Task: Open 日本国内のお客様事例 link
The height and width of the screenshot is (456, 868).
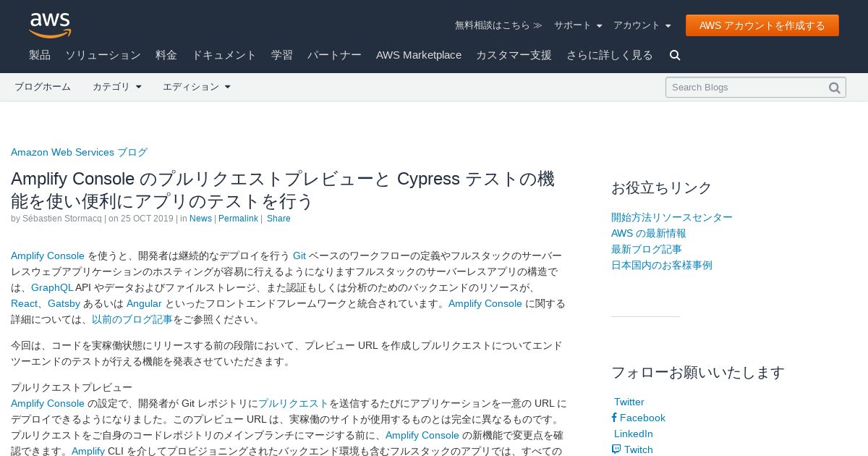Action: pos(662,265)
